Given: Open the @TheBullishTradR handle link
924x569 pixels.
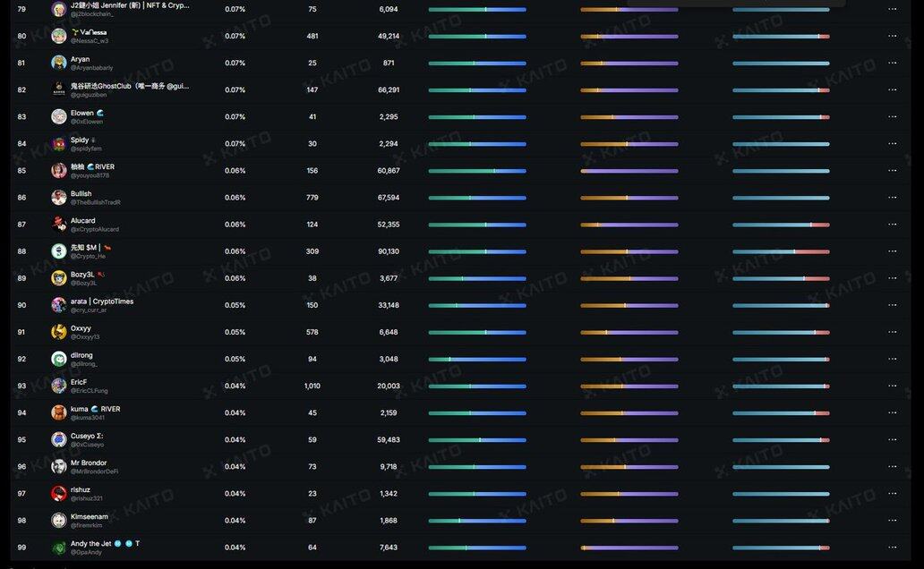Looking at the screenshot, I should 96,203.
